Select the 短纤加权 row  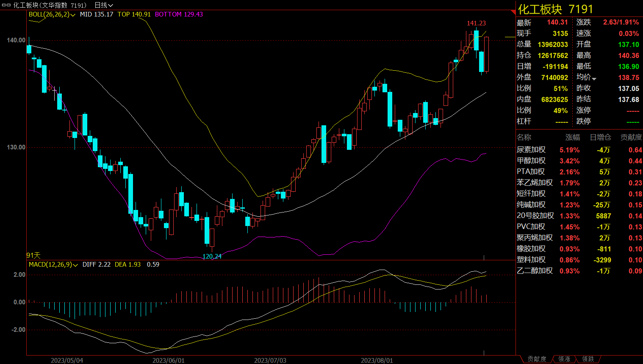(579, 194)
